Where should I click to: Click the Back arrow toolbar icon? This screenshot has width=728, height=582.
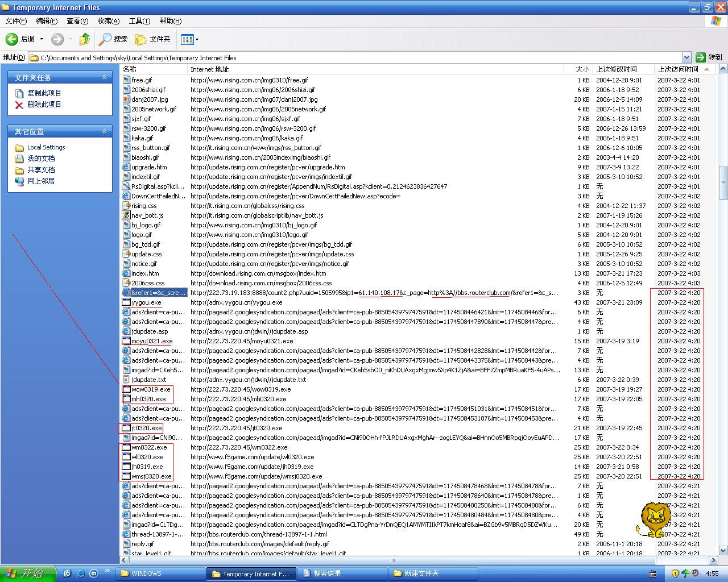[x=12, y=39]
